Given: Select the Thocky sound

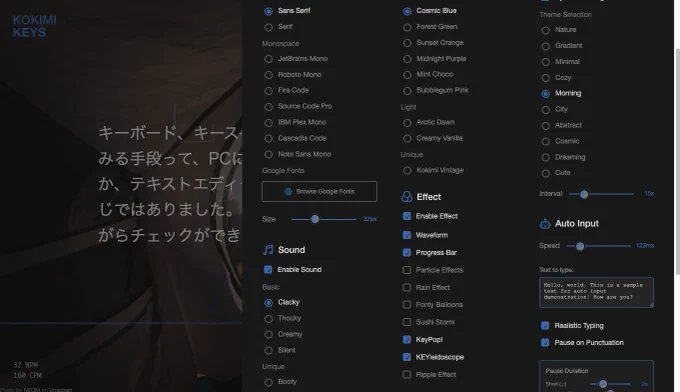Looking at the screenshot, I should click(268, 318).
